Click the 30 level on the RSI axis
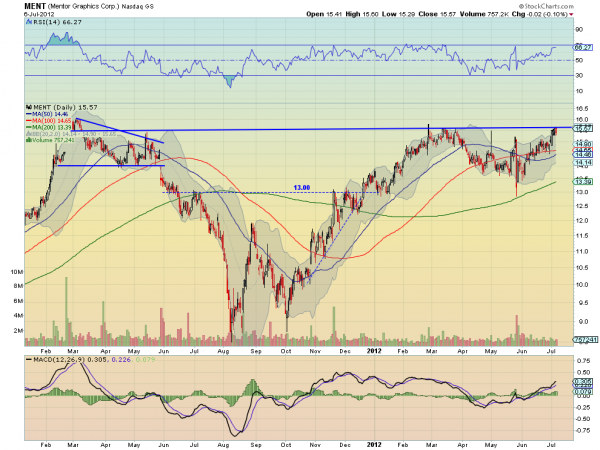The width and height of the screenshot is (600, 450). click(579, 76)
